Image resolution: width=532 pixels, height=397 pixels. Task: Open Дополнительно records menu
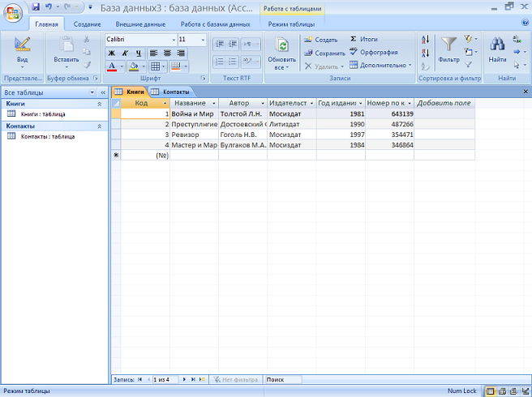[380, 65]
